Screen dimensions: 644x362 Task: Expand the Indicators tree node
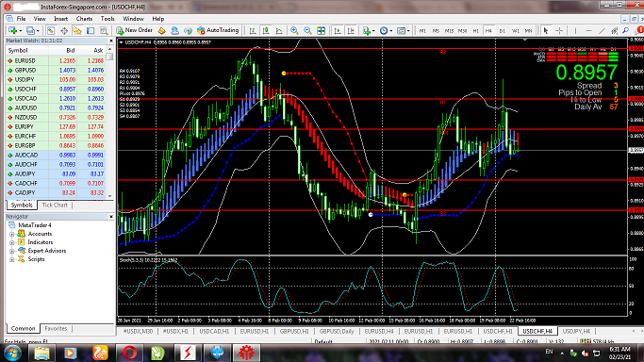click(x=12, y=242)
